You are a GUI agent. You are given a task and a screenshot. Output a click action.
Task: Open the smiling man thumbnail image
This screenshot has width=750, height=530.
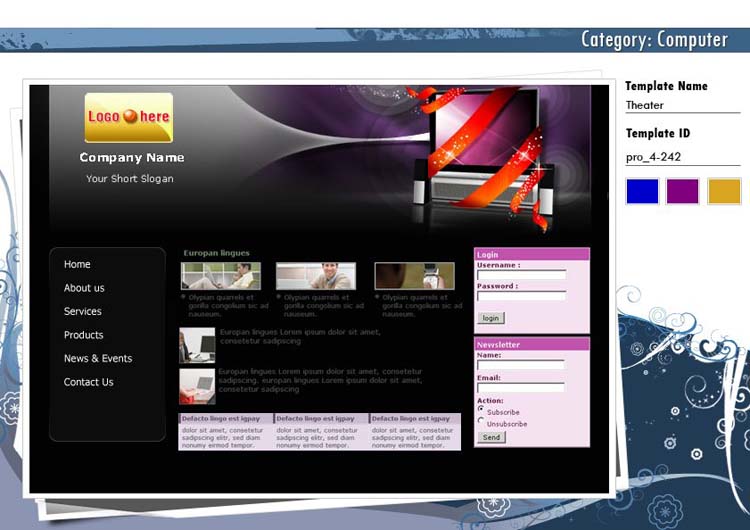point(315,276)
